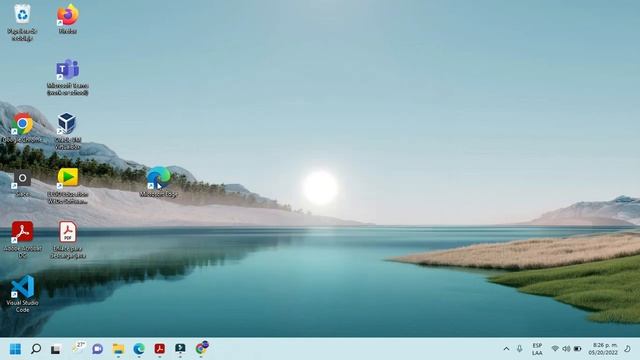Select the Microsoft Edge desktop shortcut
Screen dimensions: 640x360
click(x=158, y=182)
